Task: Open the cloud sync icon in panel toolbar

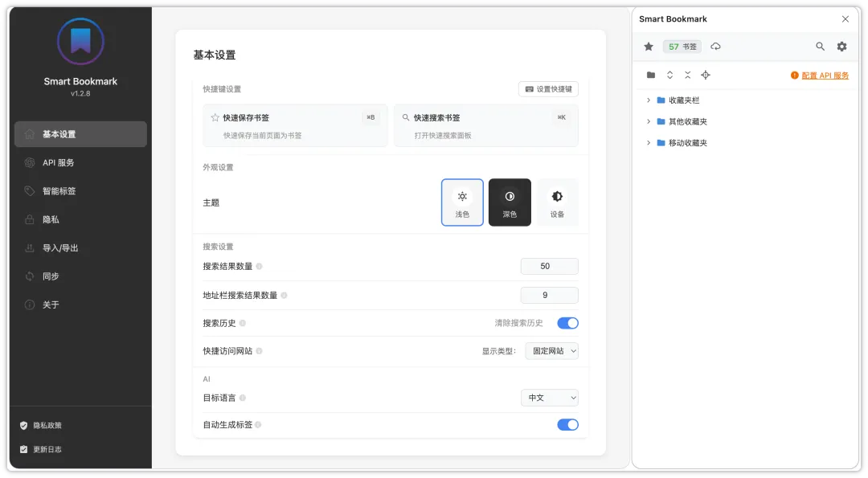Action: pyautogui.click(x=716, y=47)
